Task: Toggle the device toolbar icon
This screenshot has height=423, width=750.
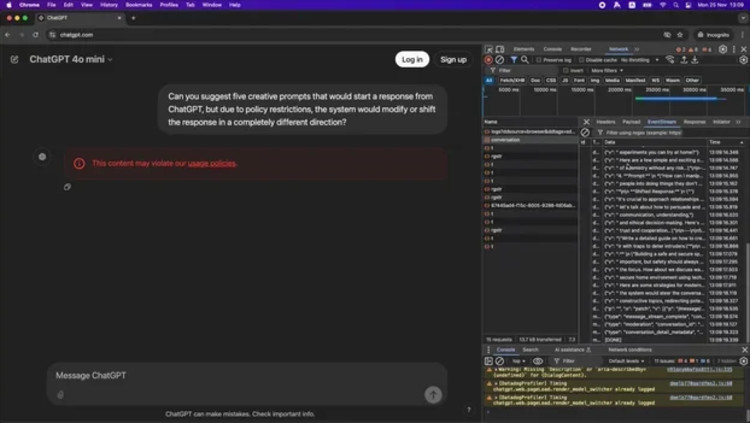Action: pyautogui.click(x=500, y=48)
